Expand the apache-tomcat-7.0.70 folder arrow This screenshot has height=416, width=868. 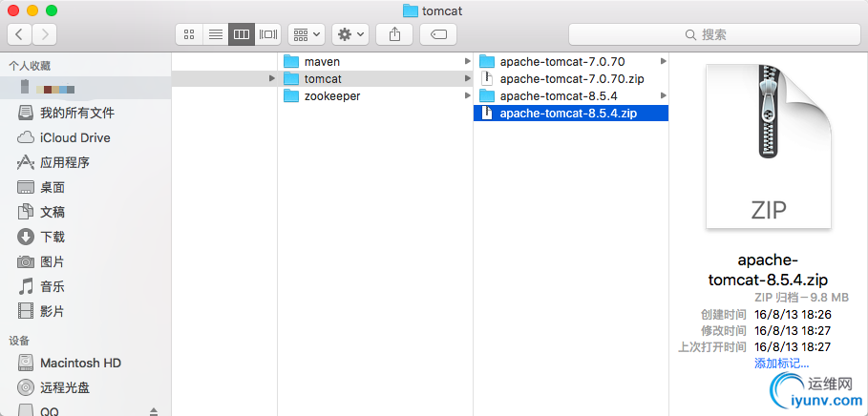664,61
